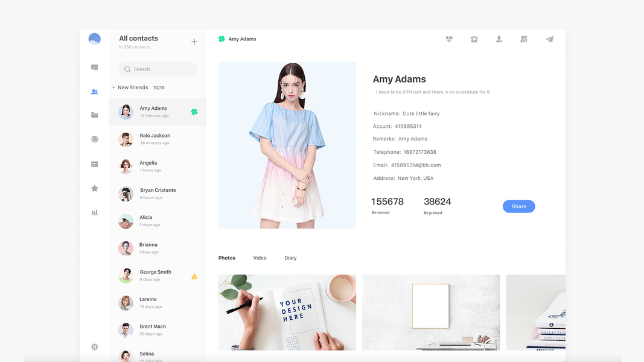Switch to the Photos tab
This screenshot has width=644, height=362.
point(227,258)
